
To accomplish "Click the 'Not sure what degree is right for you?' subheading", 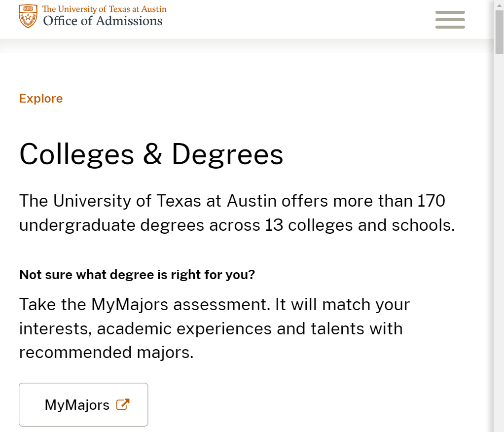I will point(137,275).
